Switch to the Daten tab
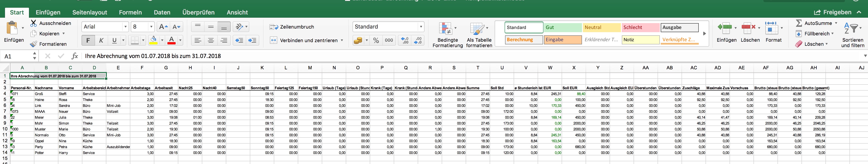 click(x=162, y=12)
